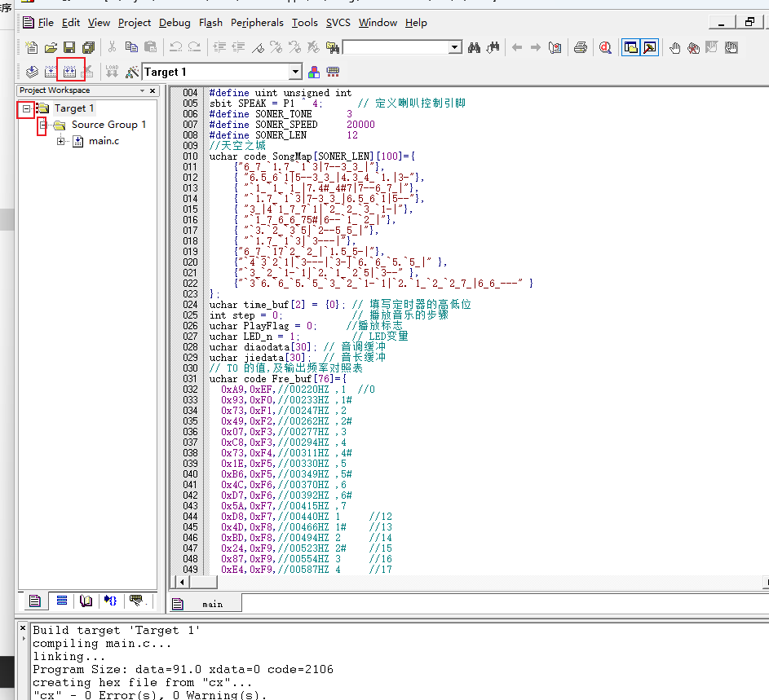
Task: Switch to the Functions workspace tab
Action: click(111, 601)
